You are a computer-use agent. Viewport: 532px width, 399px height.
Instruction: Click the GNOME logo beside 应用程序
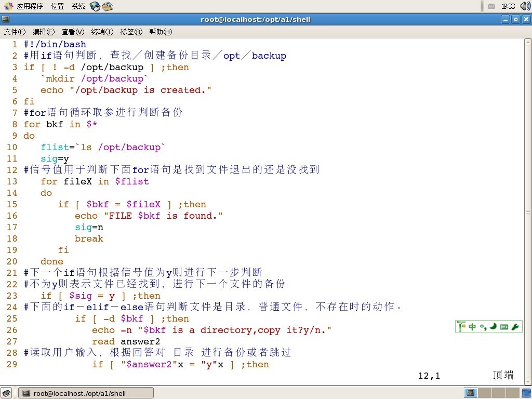[8, 6]
